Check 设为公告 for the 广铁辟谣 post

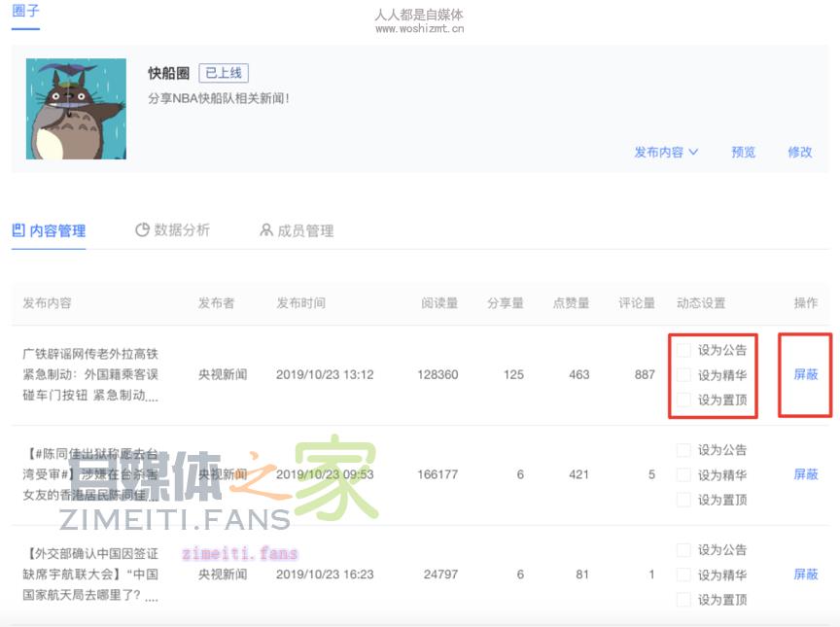[684, 350]
